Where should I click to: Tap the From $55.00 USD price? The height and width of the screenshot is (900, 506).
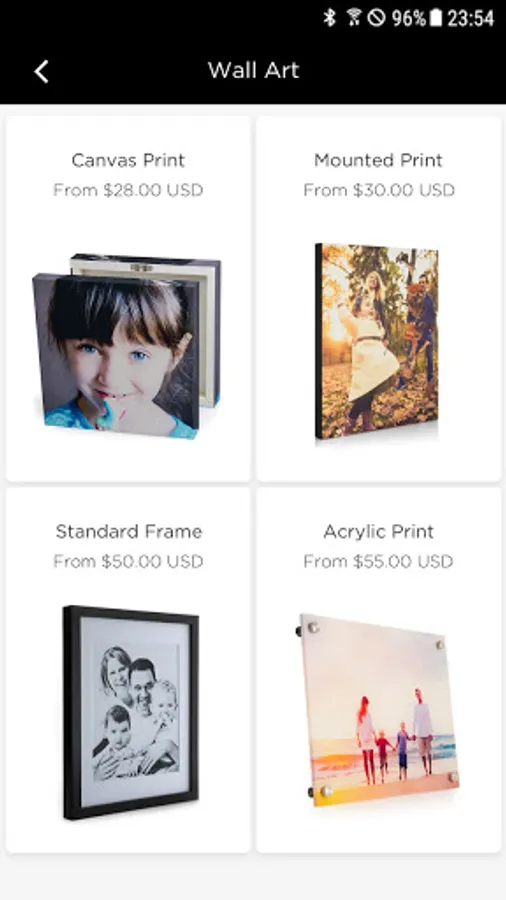(379, 561)
